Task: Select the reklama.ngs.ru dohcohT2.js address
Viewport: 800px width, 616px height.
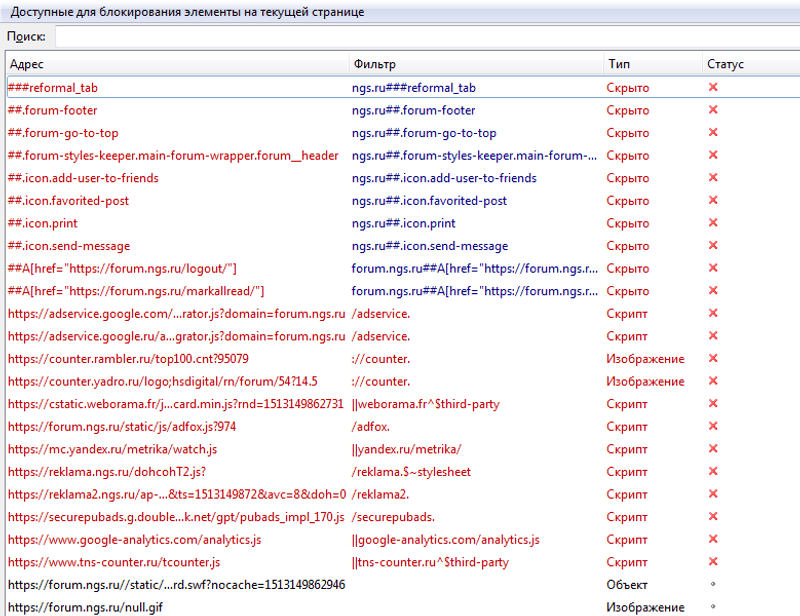Action: click(107, 471)
